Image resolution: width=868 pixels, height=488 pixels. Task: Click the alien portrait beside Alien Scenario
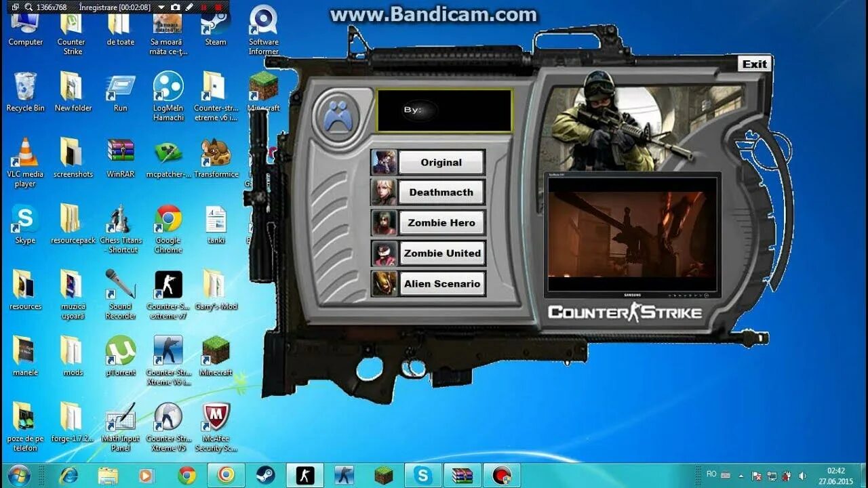coord(384,284)
